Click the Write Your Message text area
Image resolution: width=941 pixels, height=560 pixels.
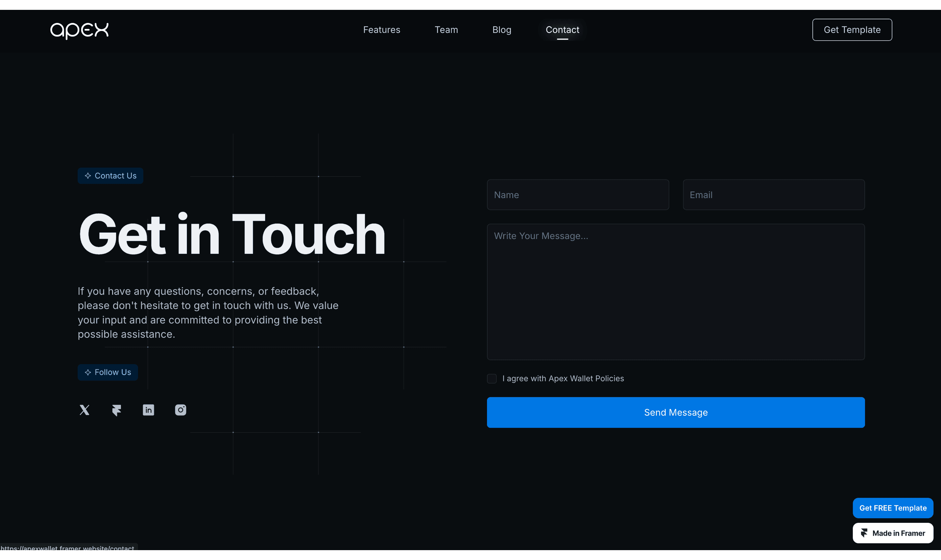click(x=675, y=292)
